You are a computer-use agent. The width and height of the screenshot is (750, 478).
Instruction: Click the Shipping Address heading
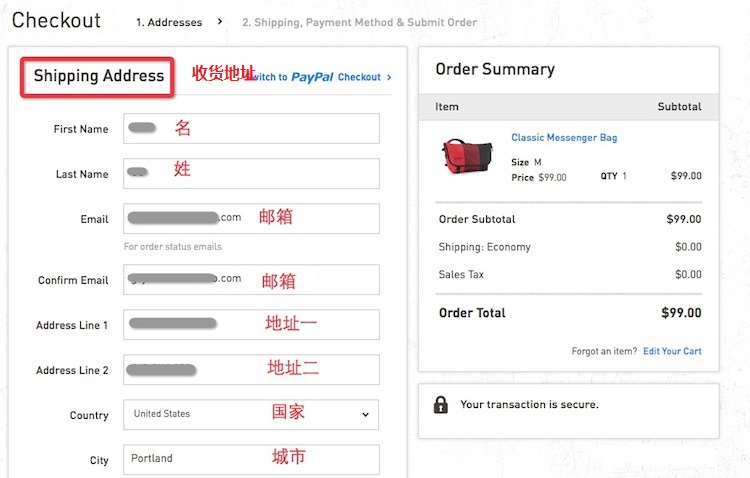(99, 76)
